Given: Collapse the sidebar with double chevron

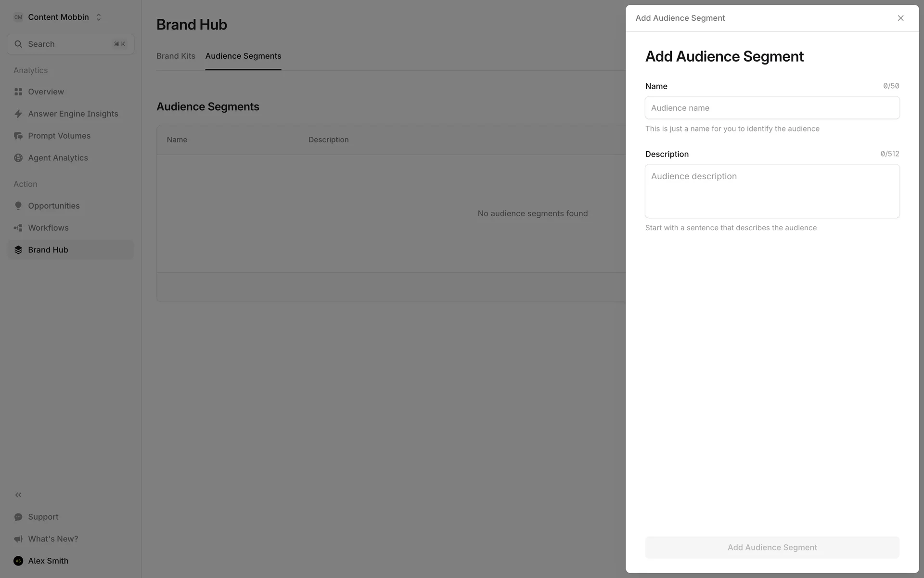Looking at the screenshot, I should click(18, 495).
